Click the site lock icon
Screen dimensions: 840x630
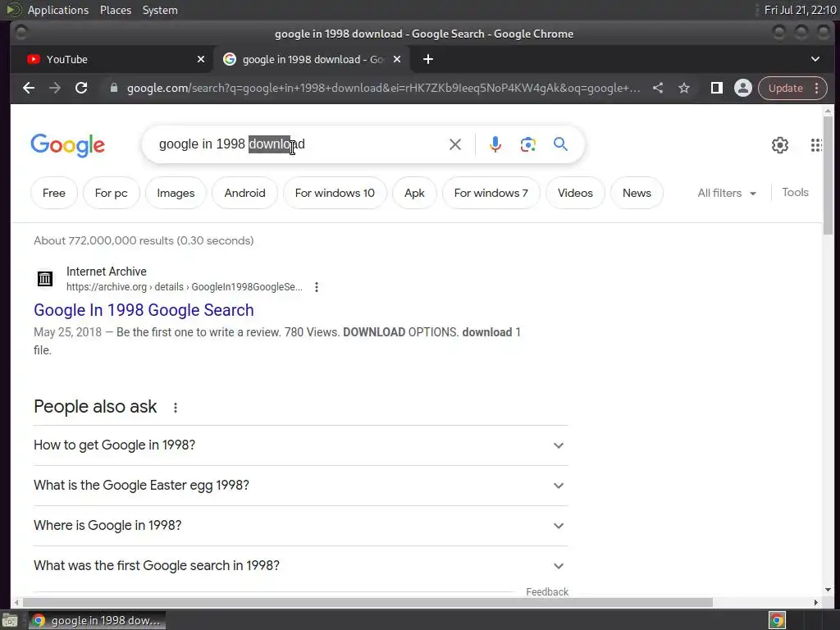113,88
